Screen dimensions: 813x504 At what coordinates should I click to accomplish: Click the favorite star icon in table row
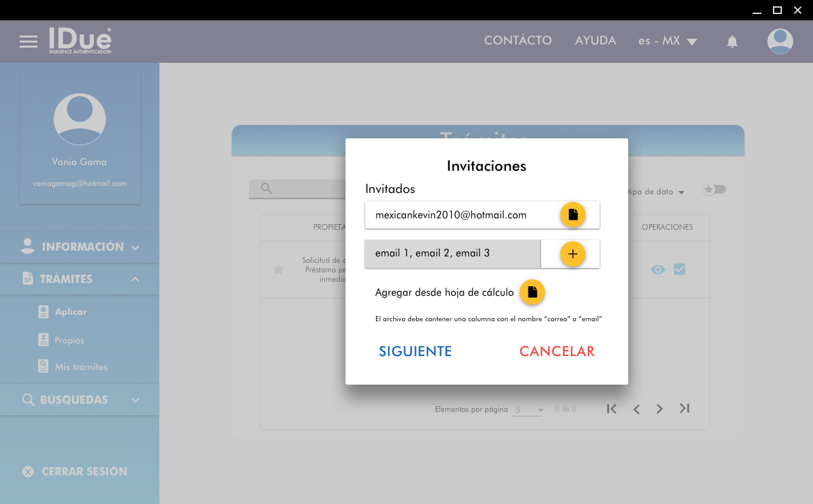pyautogui.click(x=278, y=269)
